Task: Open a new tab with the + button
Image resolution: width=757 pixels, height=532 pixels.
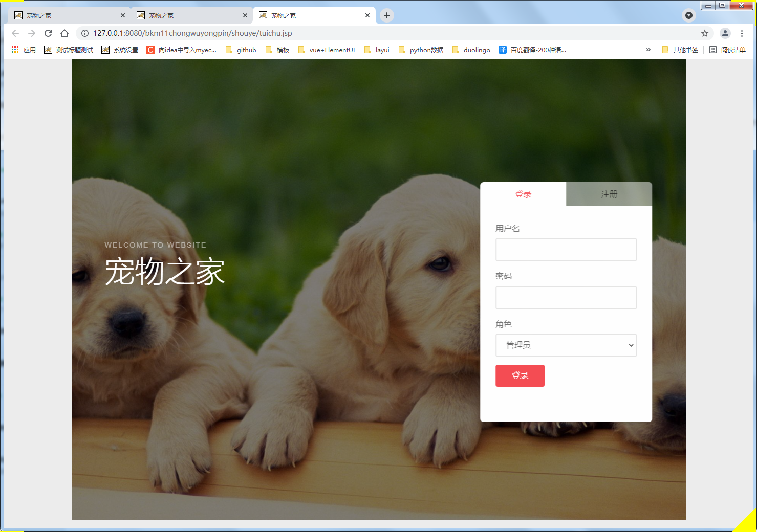Action: [x=386, y=15]
